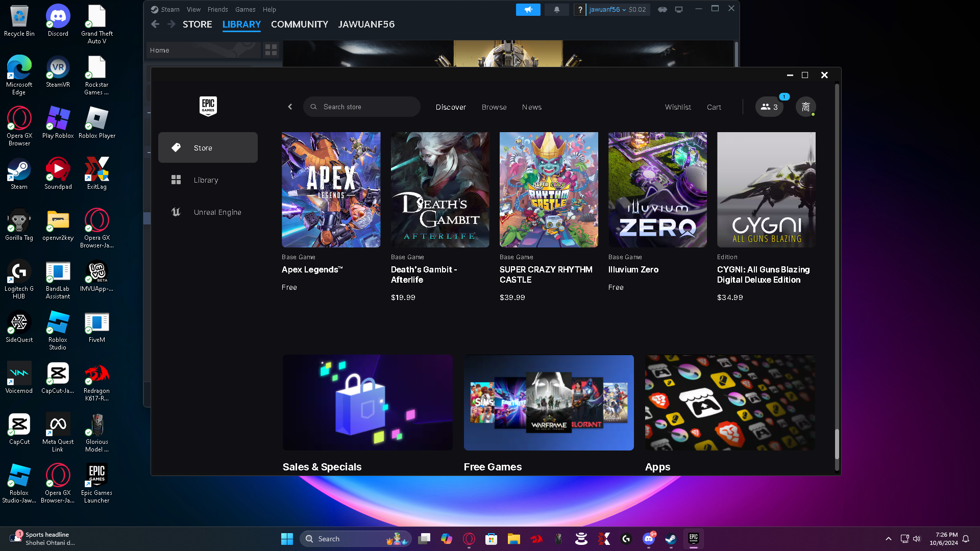Click the Search store input field
The height and width of the screenshot is (551, 980).
point(367,107)
